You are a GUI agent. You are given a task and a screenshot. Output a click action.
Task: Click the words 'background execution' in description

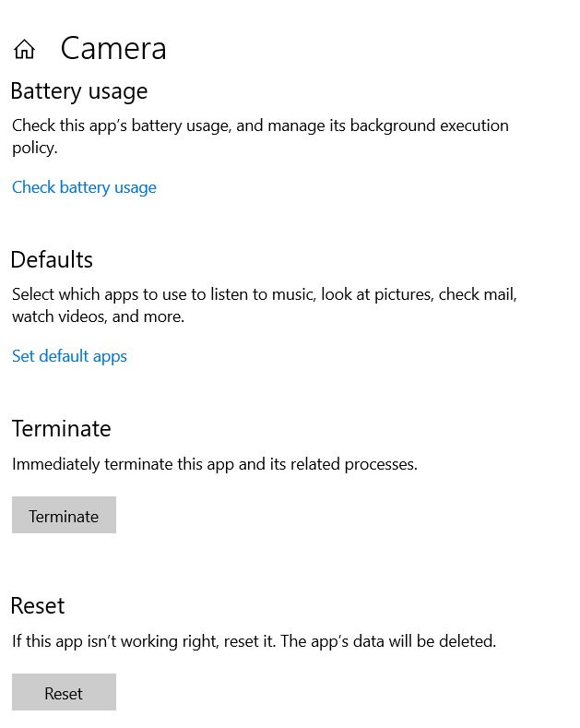click(x=429, y=125)
